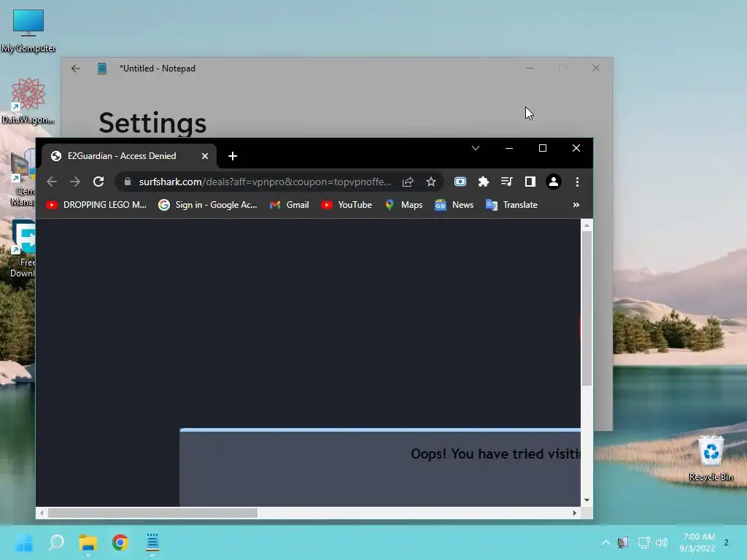747x560 pixels.
Task: Open the tab search dropdown chevron
Action: (x=476, y=148)
